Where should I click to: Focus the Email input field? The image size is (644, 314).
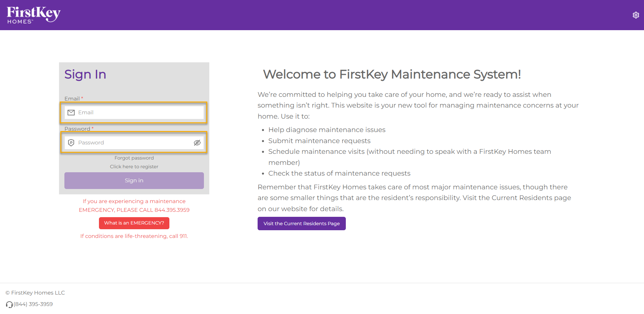pos(134,113)
